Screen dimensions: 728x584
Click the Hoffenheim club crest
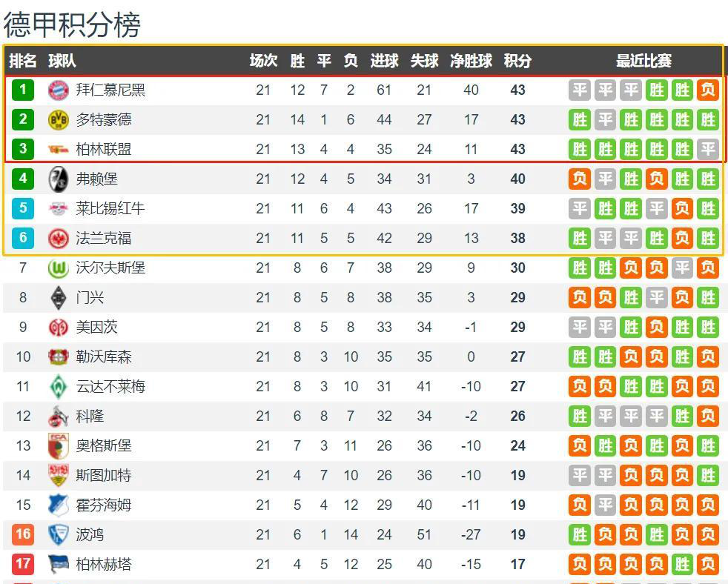pyautogui.click(x=58, y=505)
